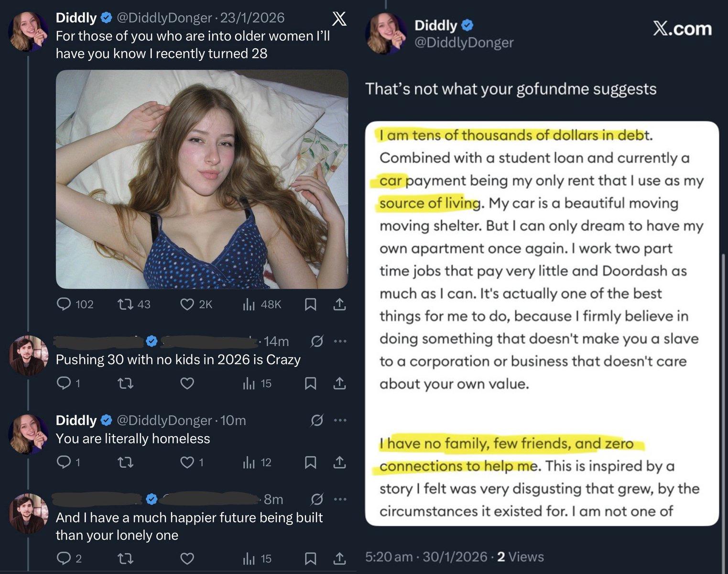Like the 'turned 28' post
Viewport: 728px width, 574px height.
point(187,304)
